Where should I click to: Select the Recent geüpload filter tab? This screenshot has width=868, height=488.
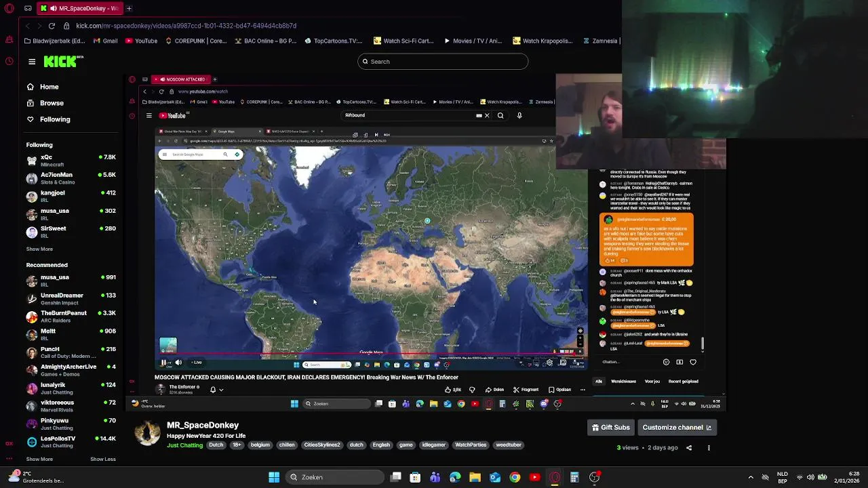(x=684, y=382)
